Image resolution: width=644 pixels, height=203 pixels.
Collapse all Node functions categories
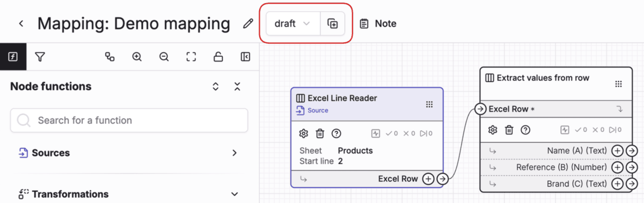click(x=238, y=87)
